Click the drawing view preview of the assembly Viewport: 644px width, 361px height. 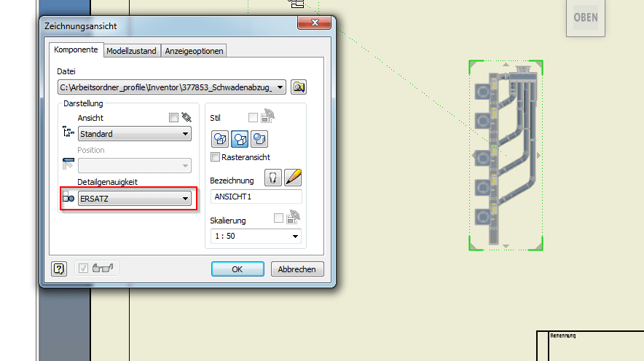point(506,156)
